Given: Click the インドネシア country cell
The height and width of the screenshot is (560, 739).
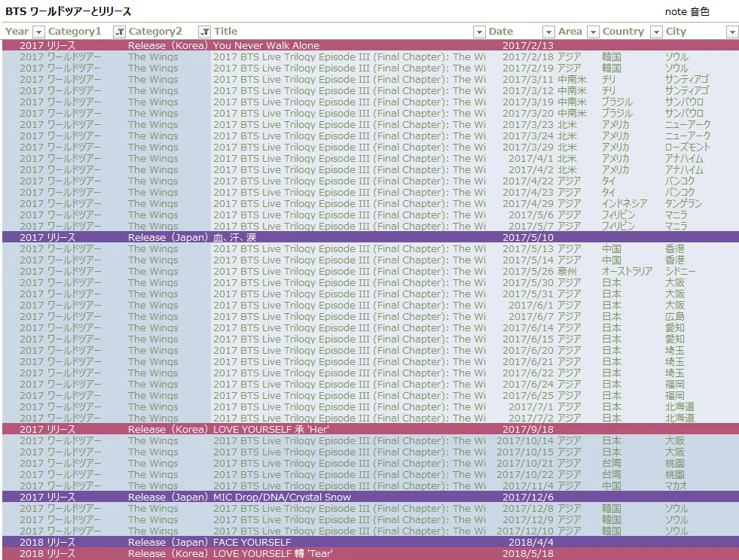Looking at the screenshot, I should tap(624, 203).
